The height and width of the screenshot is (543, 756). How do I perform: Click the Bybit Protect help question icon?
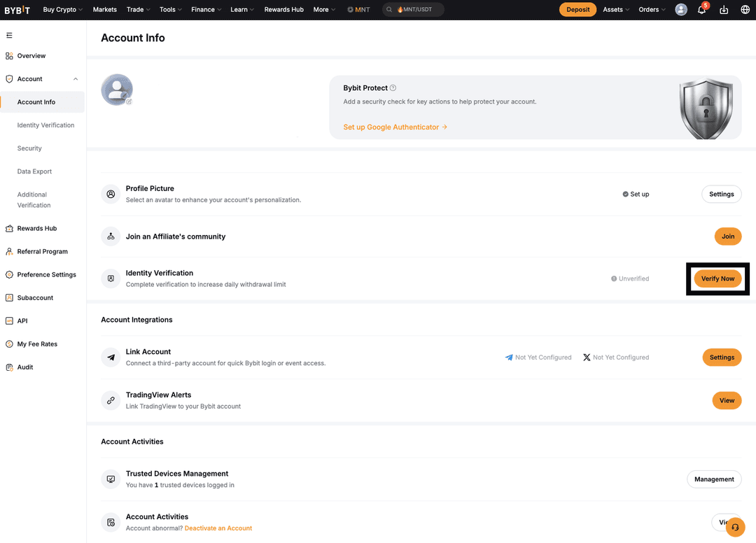[x=393, y=87]
